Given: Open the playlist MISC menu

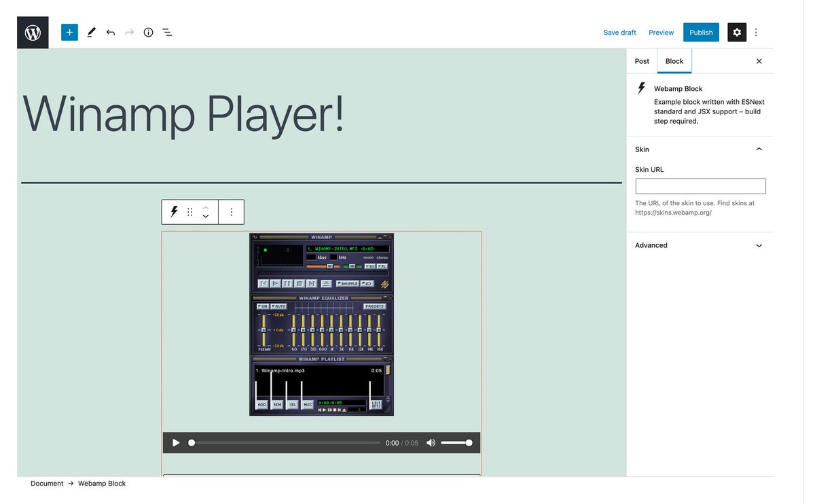Looking at the screenshot, I should click(308, 404).
